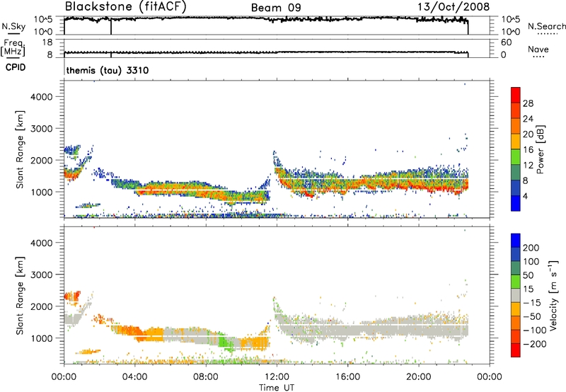Click the vertical drop line in the N.Sky trace
Image resolution: width=566 pixels, height=392 pixels.
(111, 27)
